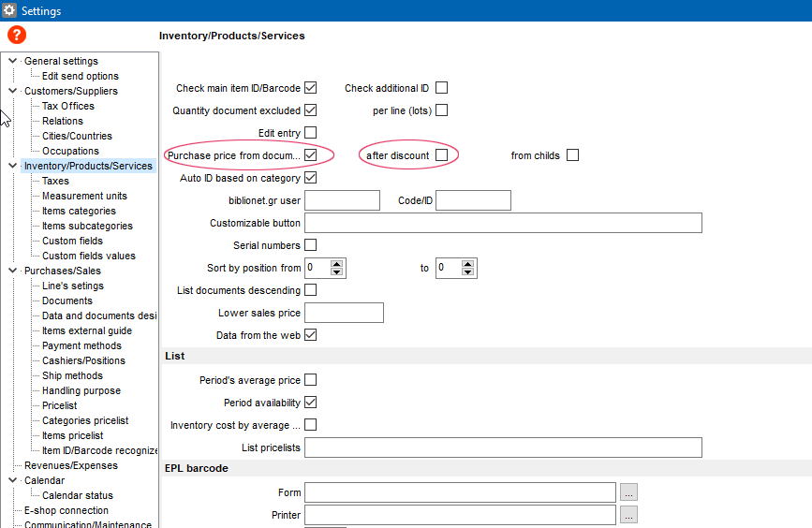Viewport: 812px width, 528px height.
Task: Toggle Auto ID based on category
Action: point(311,178)
